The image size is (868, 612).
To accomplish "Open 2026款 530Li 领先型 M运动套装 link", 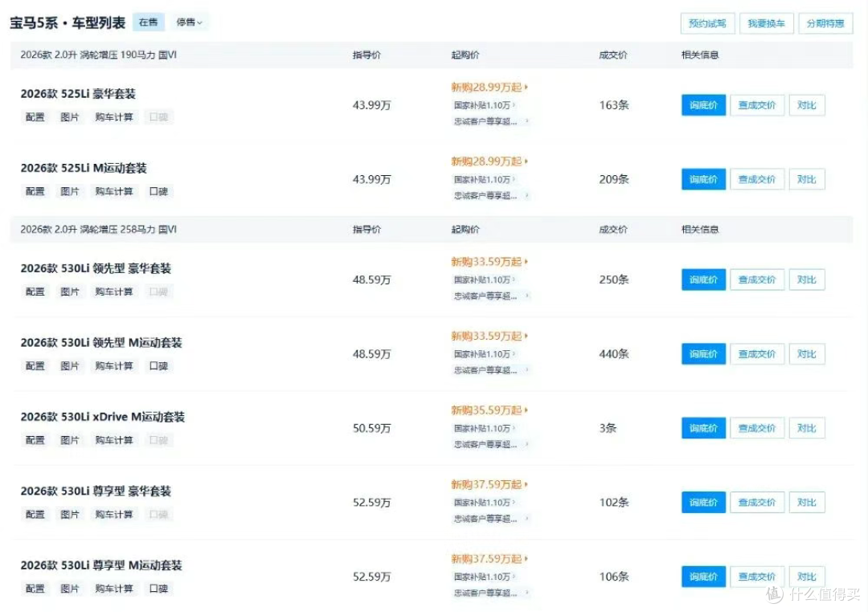I will pyautogui.click(x=101, y=342).
